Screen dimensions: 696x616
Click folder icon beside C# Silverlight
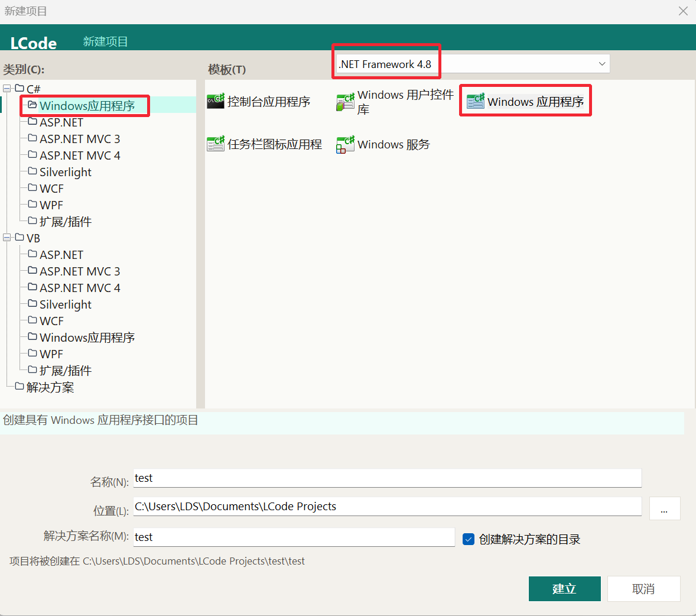(32, 171)
